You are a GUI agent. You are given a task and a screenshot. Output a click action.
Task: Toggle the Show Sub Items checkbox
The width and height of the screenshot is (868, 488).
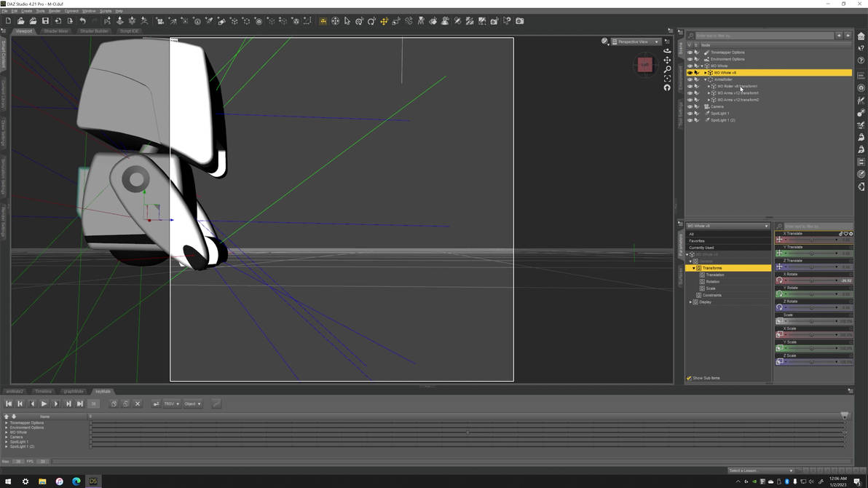[689, 378]
